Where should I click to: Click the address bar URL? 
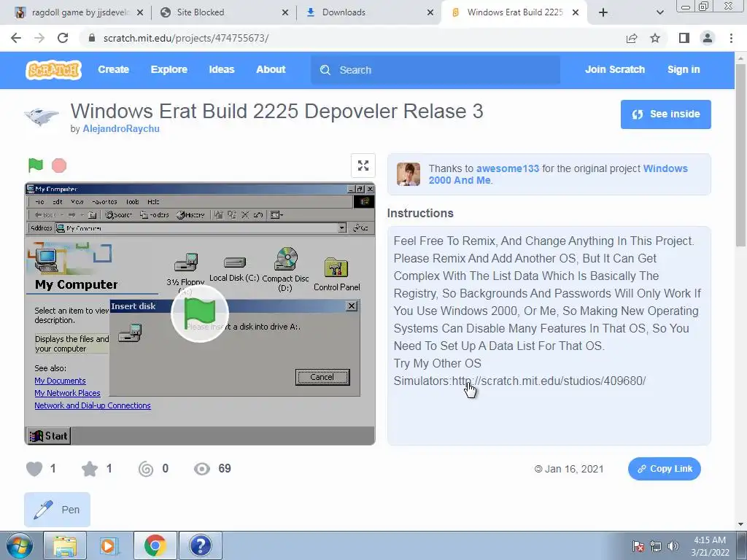pos(186,38)
